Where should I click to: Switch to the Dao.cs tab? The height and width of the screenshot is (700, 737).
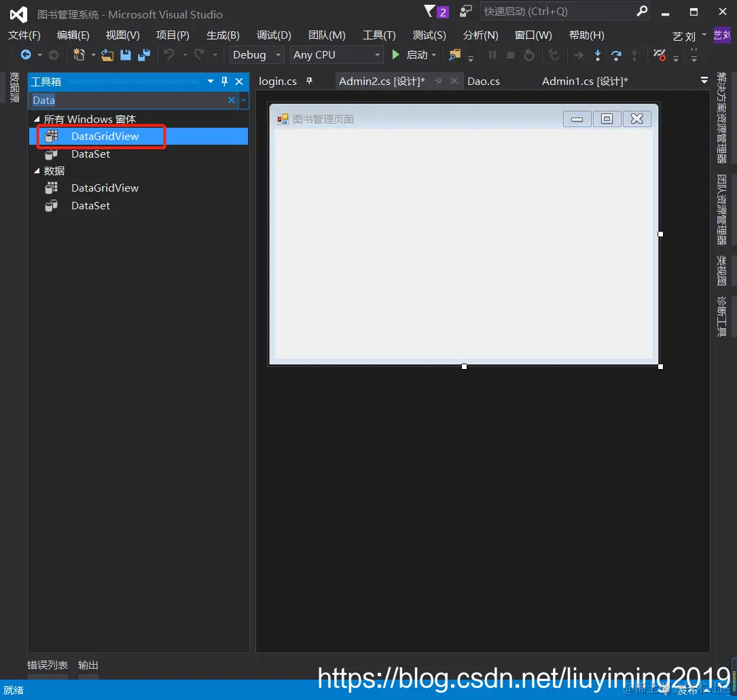(x=483, y=82)
